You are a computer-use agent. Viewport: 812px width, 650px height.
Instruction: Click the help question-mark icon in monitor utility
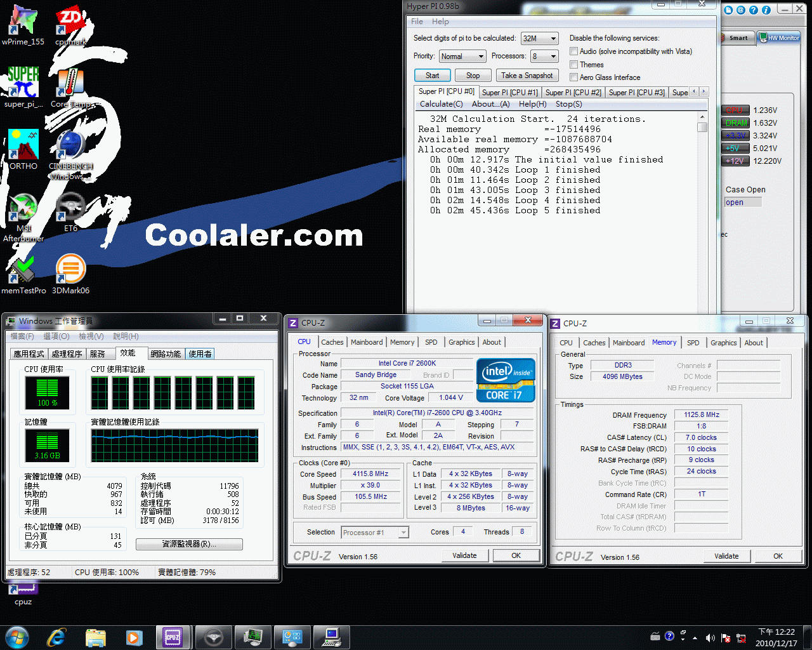[x=754, y=10]
